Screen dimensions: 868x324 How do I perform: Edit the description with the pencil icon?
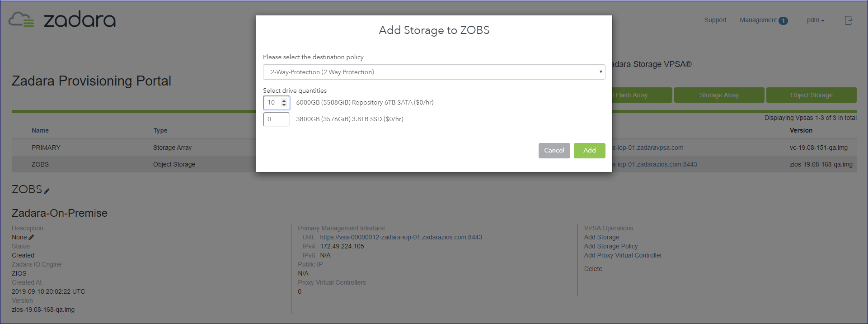tap(32, 237)
